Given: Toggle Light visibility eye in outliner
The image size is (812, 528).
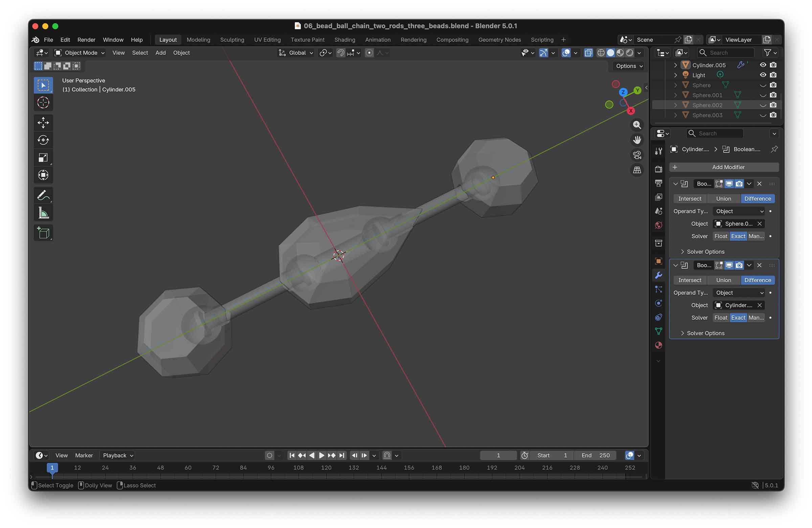Looking at the screenshot, I should pyautogui.click(x=763, y=75).
